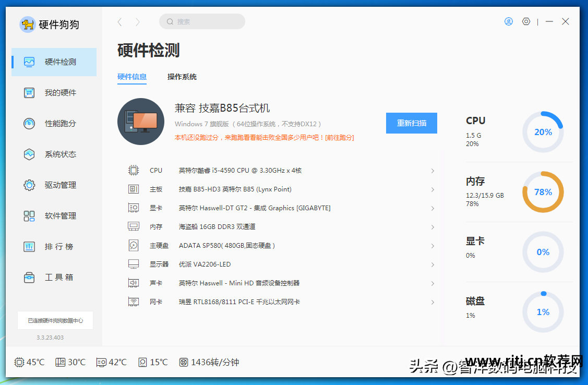Screen dimensions: 588x385
Task: Open 我的硬件 in the sidebar
Action: coord(54,92)
